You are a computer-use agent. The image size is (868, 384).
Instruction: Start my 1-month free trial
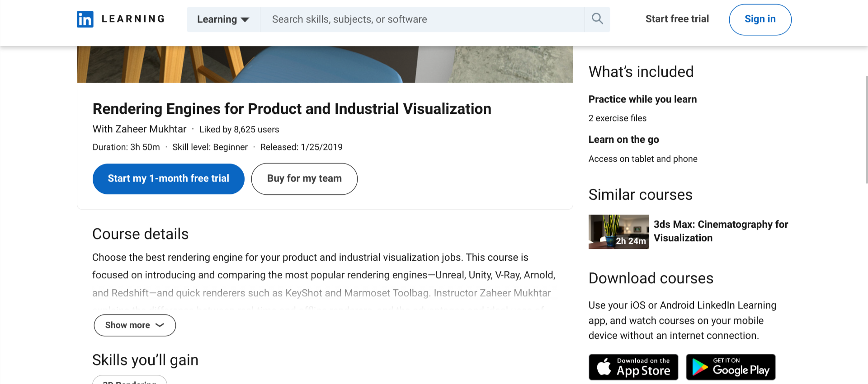tap(168, 178)
